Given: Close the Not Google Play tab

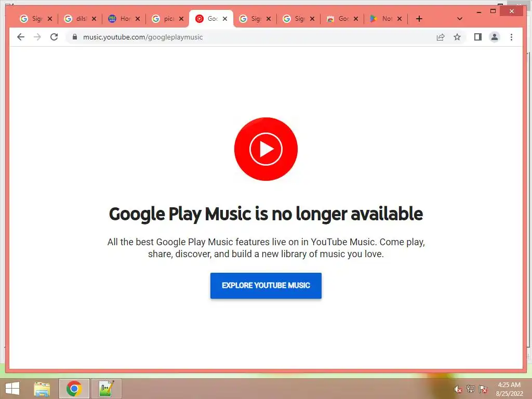Looking at the screenshot, I should (400, 19).
